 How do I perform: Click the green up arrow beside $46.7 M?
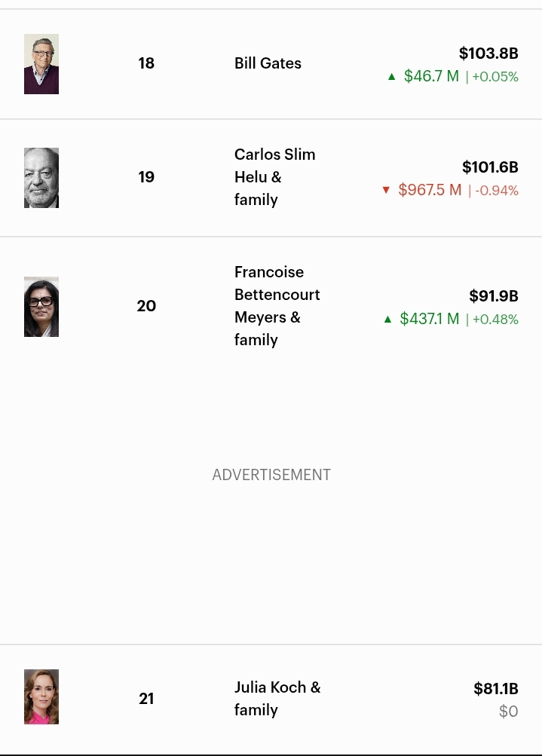click(391, 76)
